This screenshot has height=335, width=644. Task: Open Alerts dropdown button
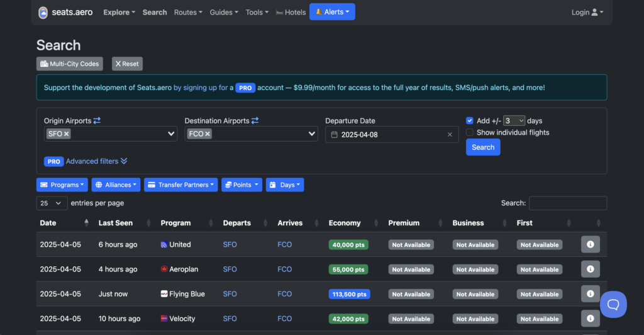point(332,12)
